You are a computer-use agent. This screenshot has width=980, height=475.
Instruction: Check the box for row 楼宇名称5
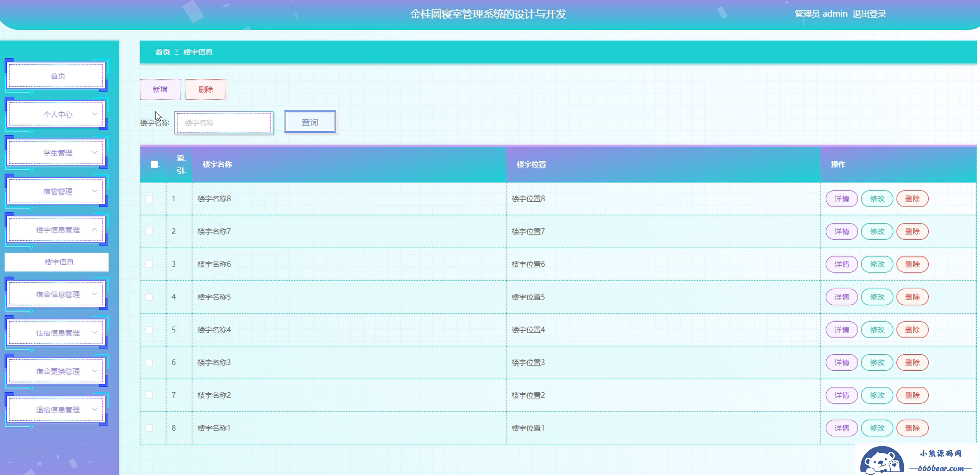click(x=149, y=297)
